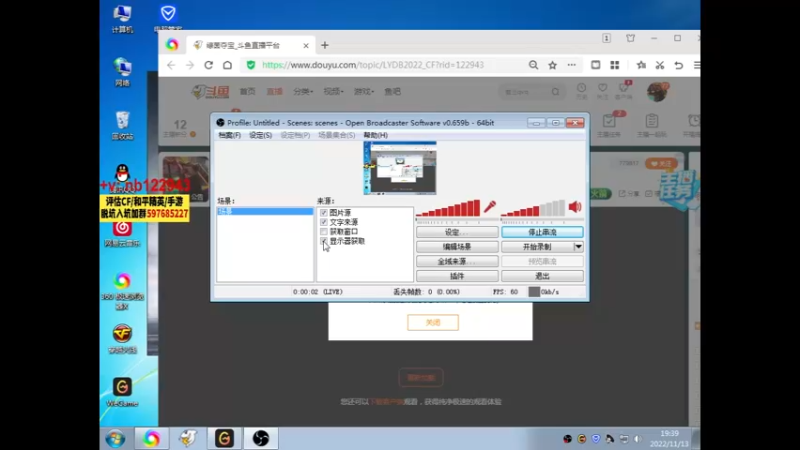Toggle the 显示器获取 source checkbox
The image size is (800, 450).
pyautogui.click(x=323, y=241)
